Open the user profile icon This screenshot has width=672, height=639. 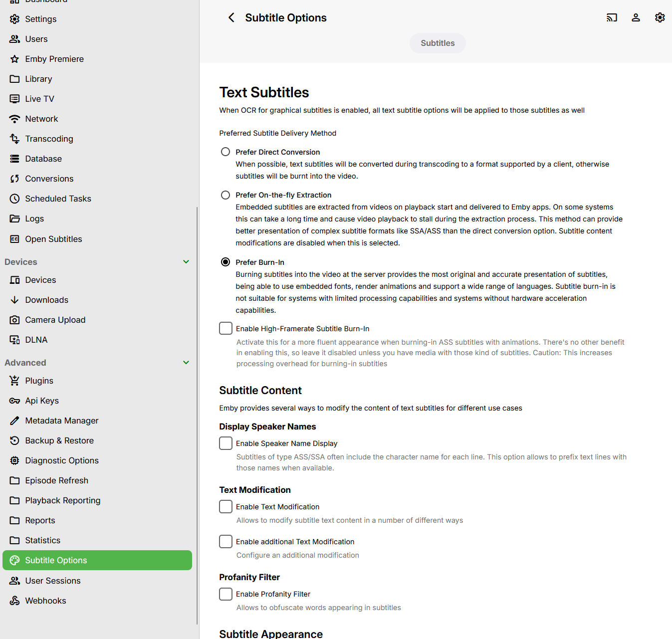636,17
